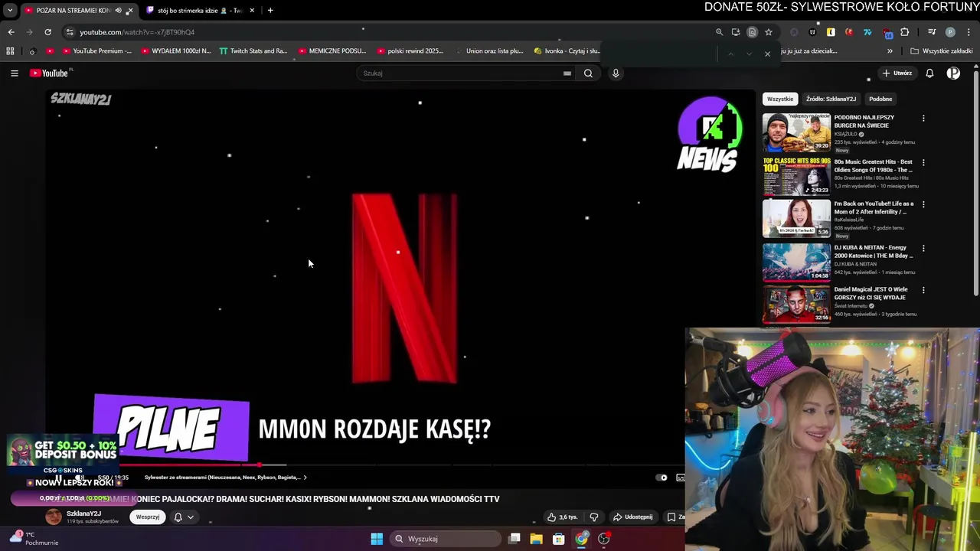Select the Podobne filter chip
Image resolution: width=980 pixels, height=551 pixels.
[x=880, y=99]
